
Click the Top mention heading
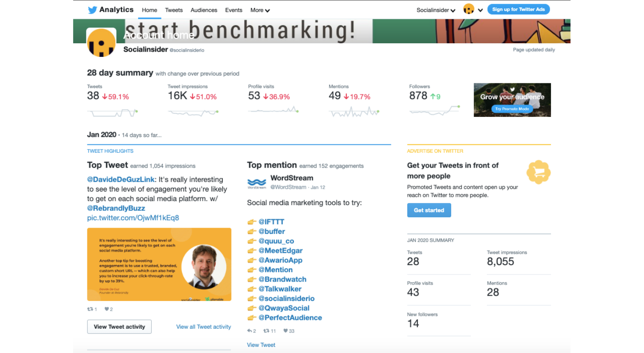272,165
